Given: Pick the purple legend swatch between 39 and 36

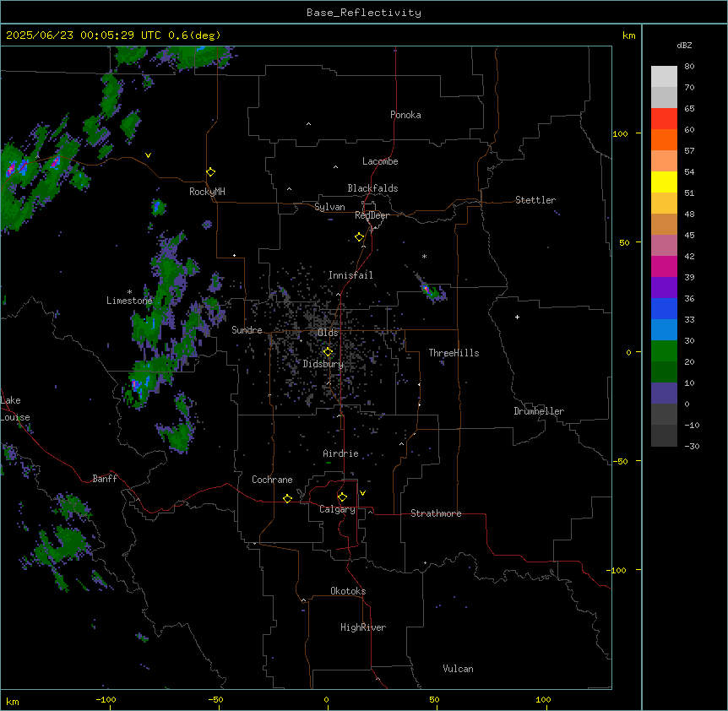Looking at the screenshot, I should point(664,288).
